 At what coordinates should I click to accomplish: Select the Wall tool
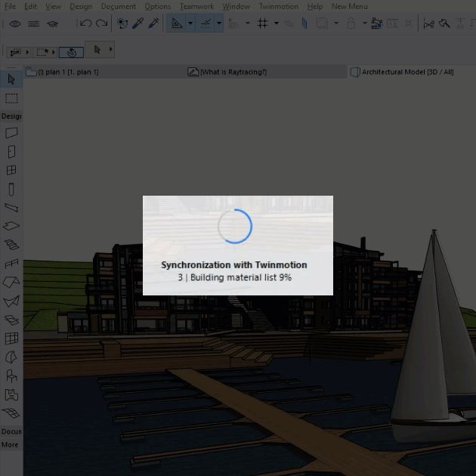[x=11, y=133]
